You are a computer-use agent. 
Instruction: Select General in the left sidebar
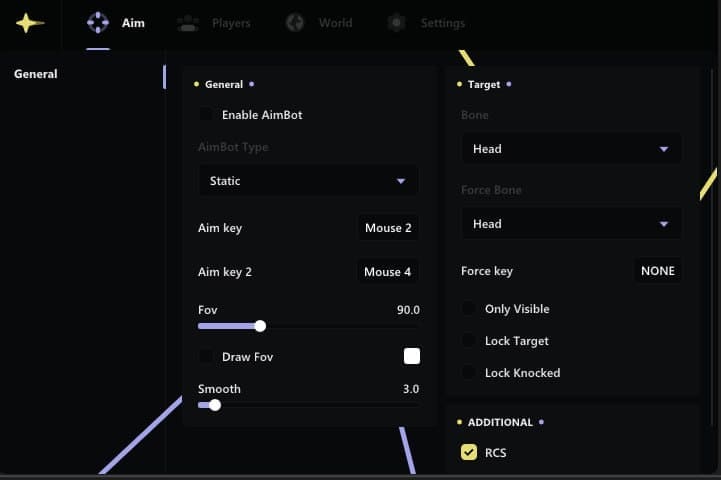pyautogui.click(x=36, y=74)
